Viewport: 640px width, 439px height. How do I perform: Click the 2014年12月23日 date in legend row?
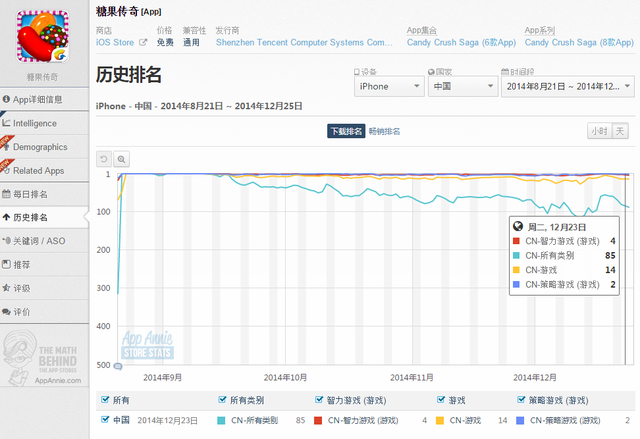click(x=167, y=420)
